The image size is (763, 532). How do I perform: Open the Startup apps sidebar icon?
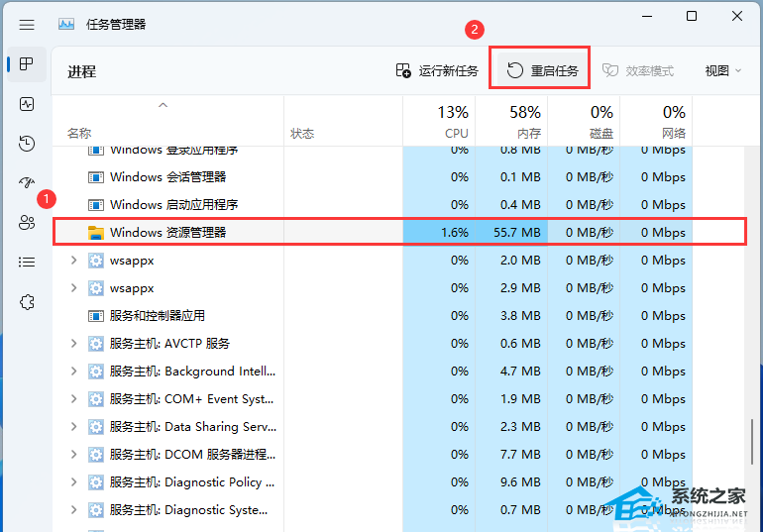pyautogui.click(x=27, y=183)
